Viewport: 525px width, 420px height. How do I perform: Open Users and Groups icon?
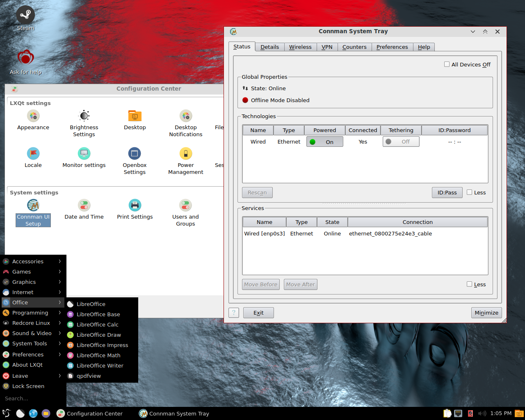pos(185,213)
